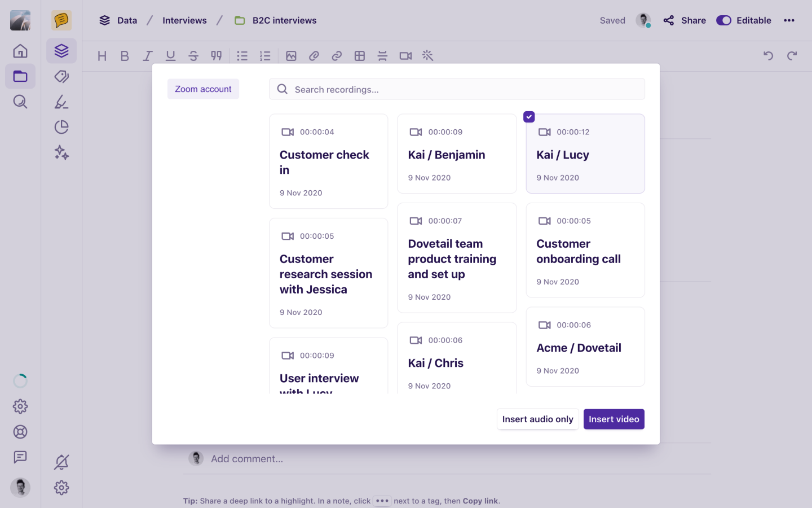
Task: Click the video camera toolbar icon
Action: [x=405, y=56]
